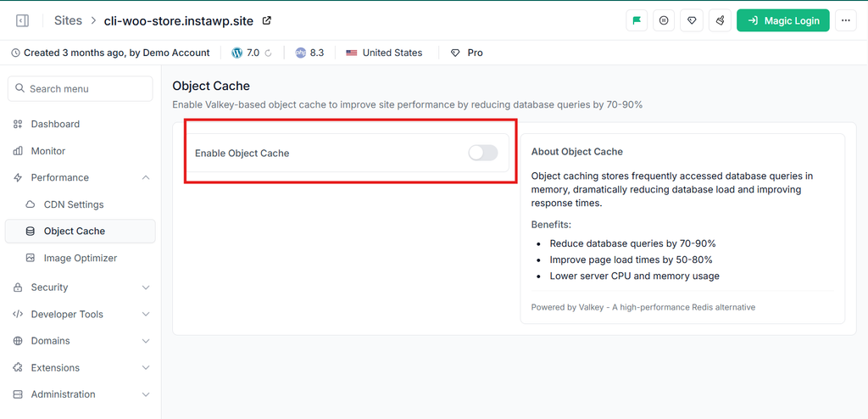Expand the Administration section chevron
The height and width of the screenshot is (419, 868).
pyautogui.click(x=146, y=394)
